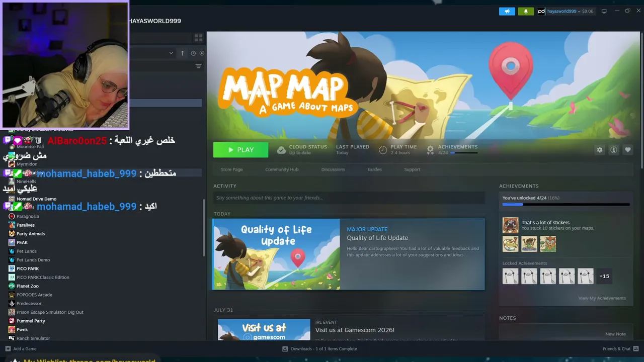Open HAYASWORLD999 profile menu in top navigation
644x362 pixels.
point(154,21)
